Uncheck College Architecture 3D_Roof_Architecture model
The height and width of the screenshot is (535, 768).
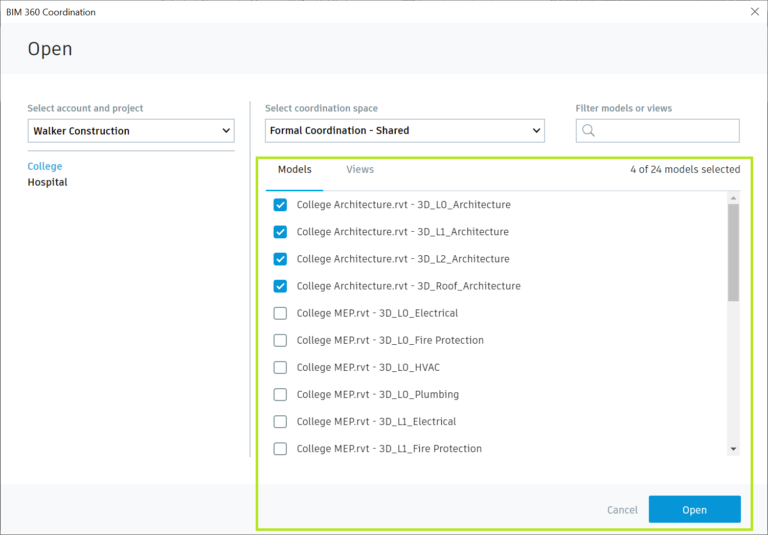coord(280,286)
